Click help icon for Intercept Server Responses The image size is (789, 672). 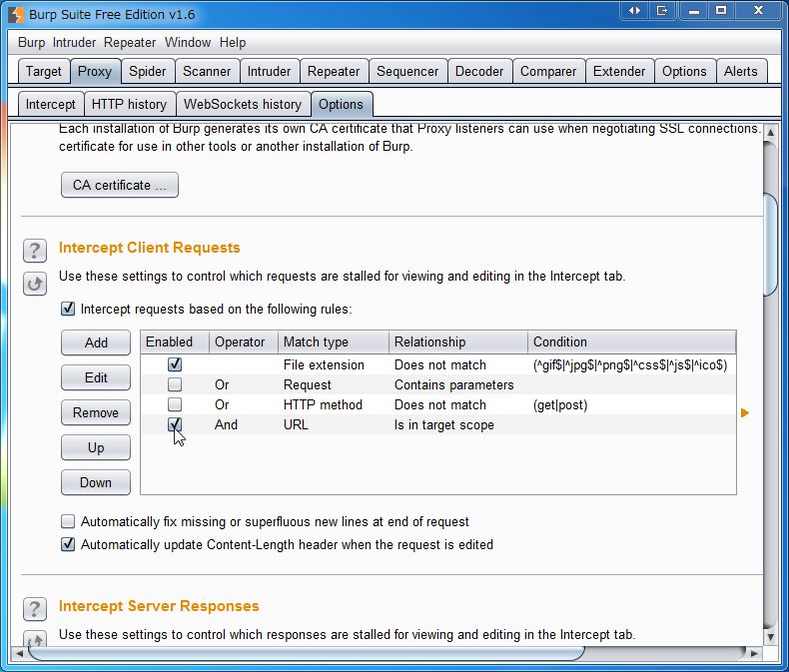pos(35,609)
